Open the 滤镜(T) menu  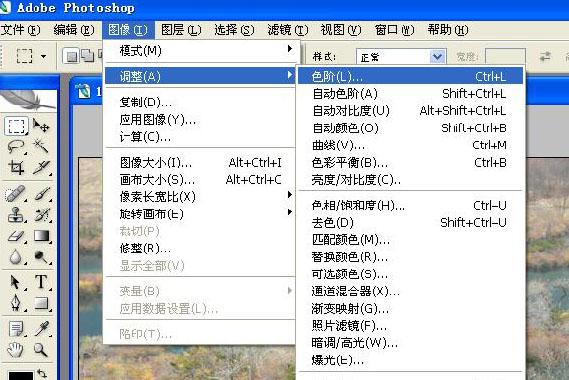click(287, 30)
